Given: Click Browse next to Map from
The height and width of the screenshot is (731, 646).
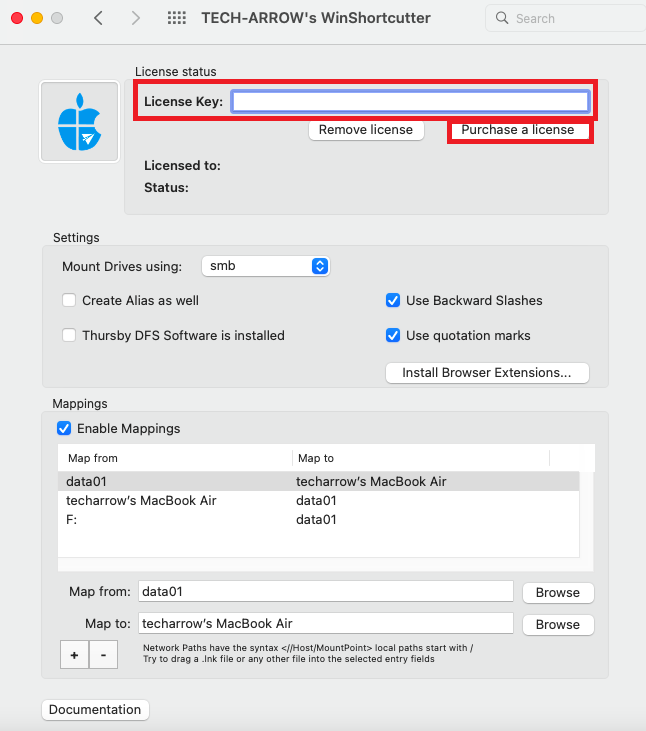Looking at the screenshot, I should click(558, 593).
